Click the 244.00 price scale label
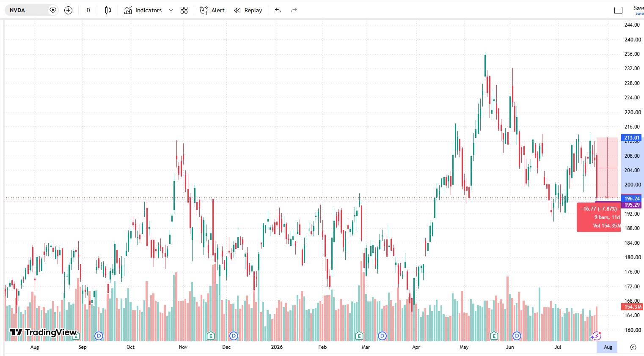Image resolution: width=644 pixels, height=356 pixels. coord(632,25)
